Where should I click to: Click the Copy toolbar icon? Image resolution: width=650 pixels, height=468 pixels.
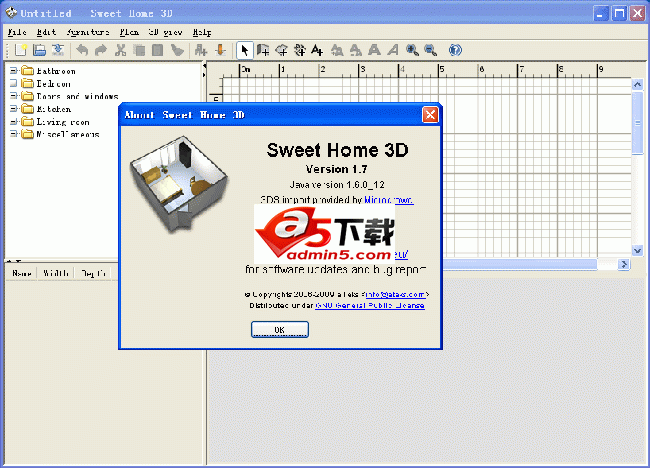tap(139, 50)
